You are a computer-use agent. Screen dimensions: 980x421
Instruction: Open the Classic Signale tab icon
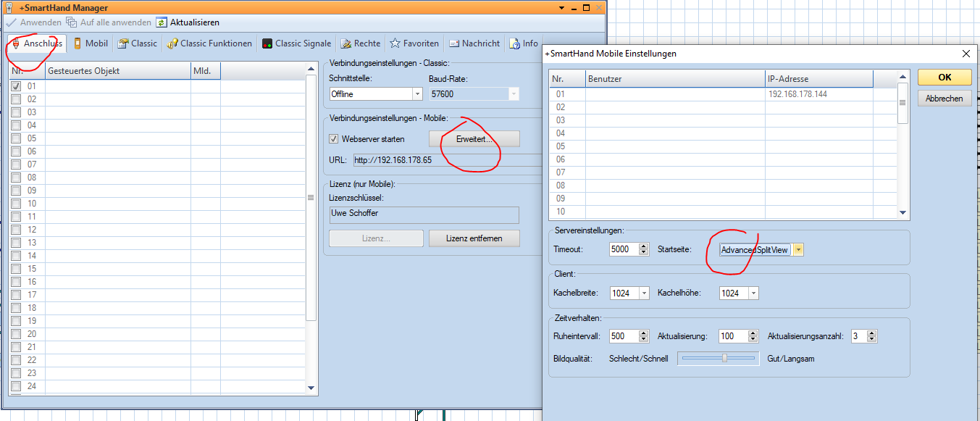coord(267,43)
